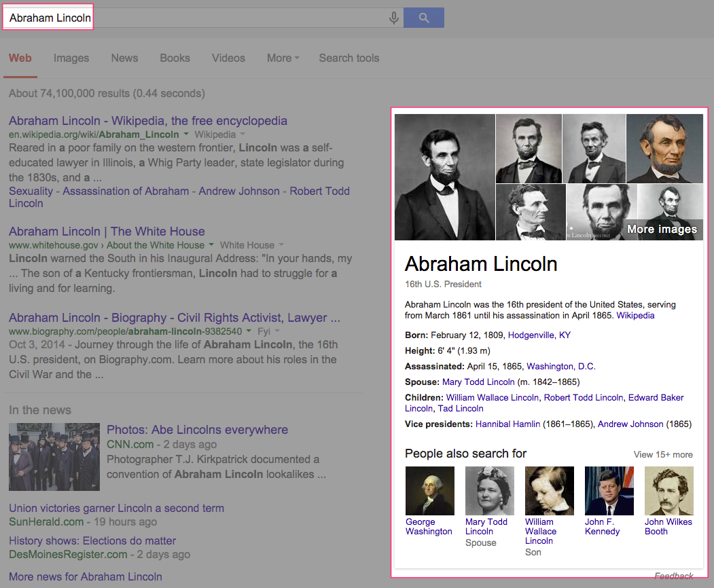
Task: Open William Wallace Lincoln children link
Action: 493,397
